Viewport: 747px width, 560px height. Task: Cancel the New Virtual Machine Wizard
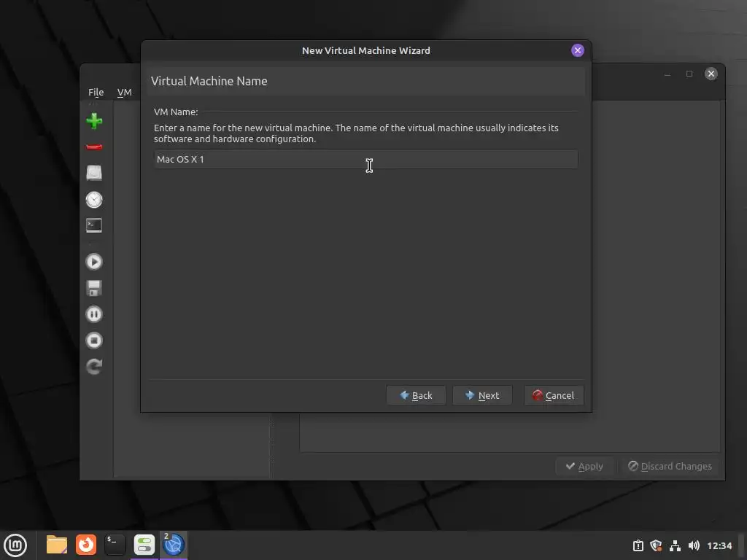coord(554,395)
